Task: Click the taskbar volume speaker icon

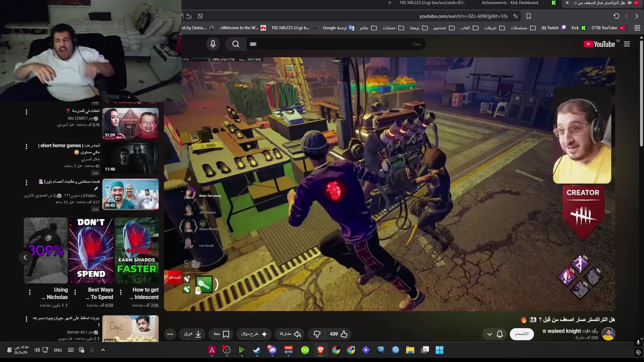Action: [x=37, y=350]
